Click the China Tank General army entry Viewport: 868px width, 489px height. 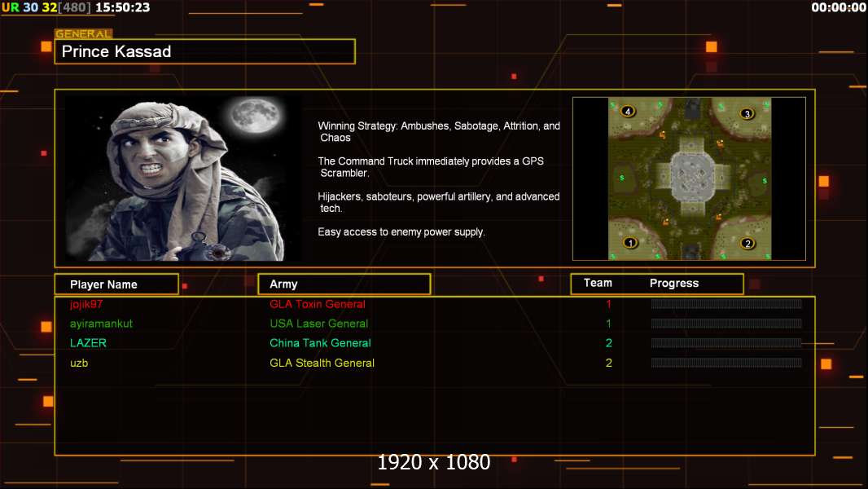coord(320,343)
